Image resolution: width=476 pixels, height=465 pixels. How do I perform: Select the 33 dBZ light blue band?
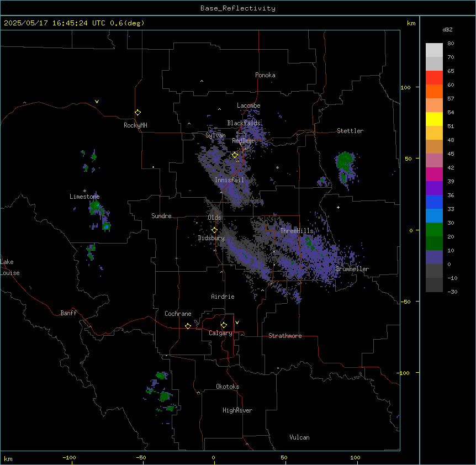click(x=434, y=215)
